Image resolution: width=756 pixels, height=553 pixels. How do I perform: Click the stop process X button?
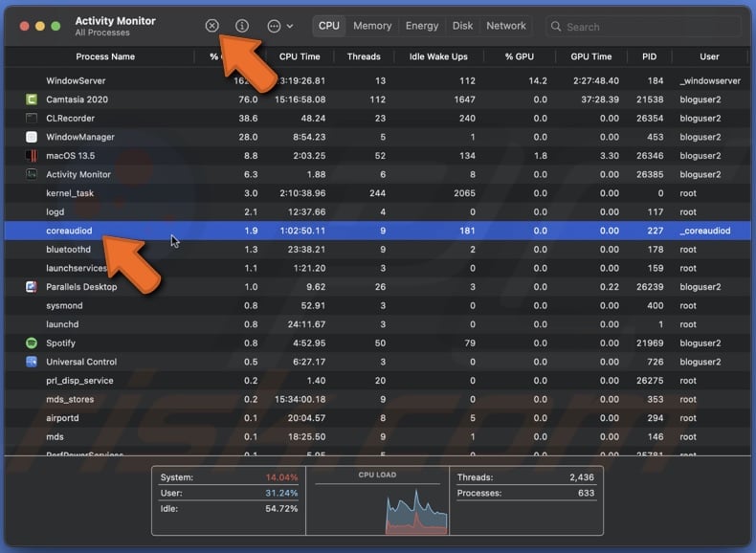[x=212, y=26]
